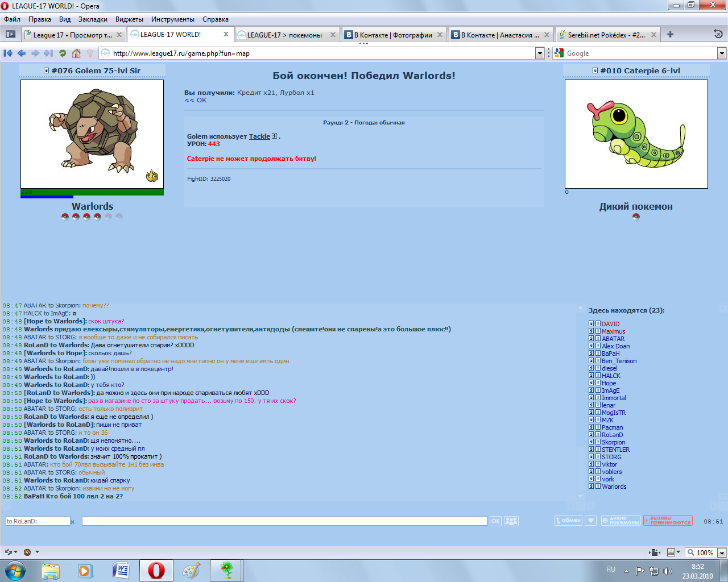
Task: Click info icon next to #010 Caterpie
Action: point(595,70)
